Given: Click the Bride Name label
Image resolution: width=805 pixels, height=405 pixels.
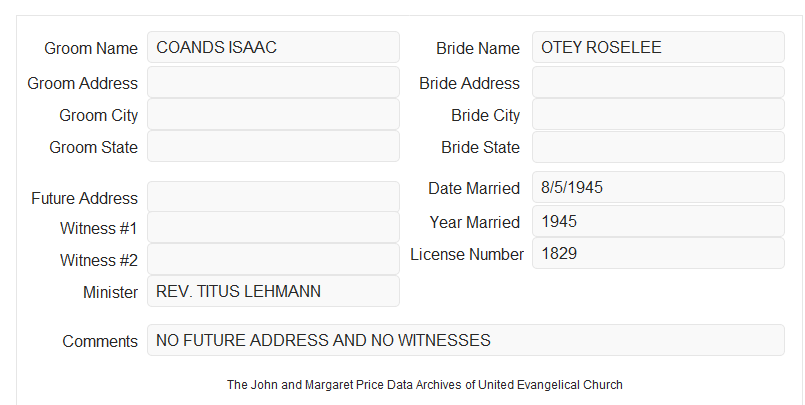Looking at the screenshot, I should click(x=478, y=48).
